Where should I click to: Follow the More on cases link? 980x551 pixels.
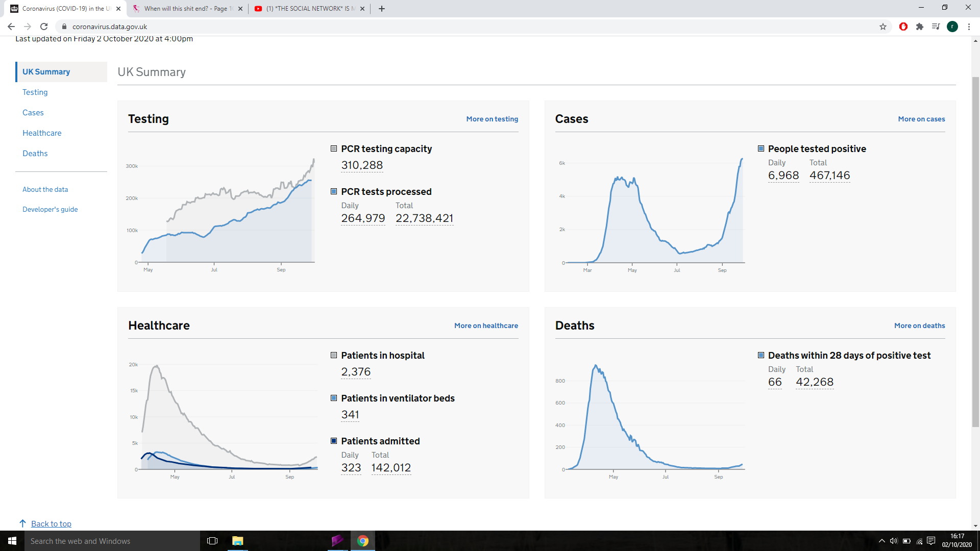coord(921,119)
